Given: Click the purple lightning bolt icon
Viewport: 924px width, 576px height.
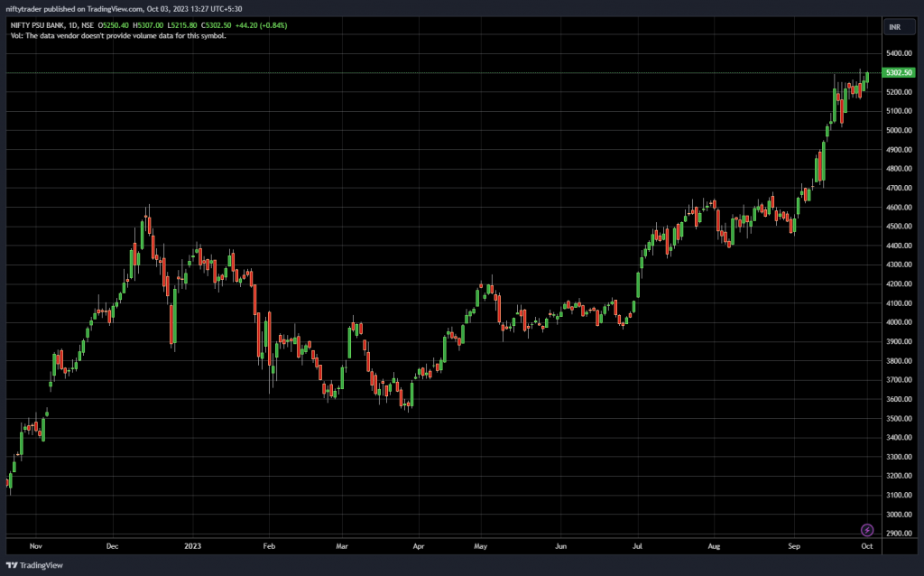Looking at the screenshot, I should tap(867, 530).
